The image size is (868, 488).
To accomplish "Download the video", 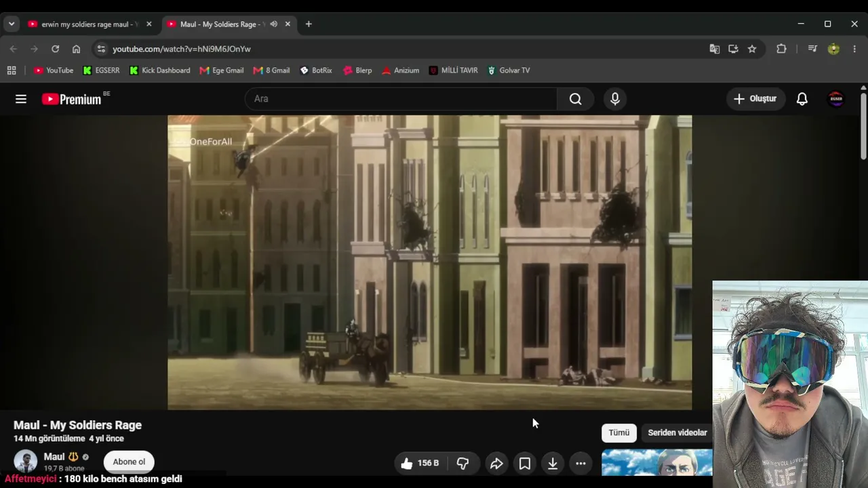I will coord(553,464).
